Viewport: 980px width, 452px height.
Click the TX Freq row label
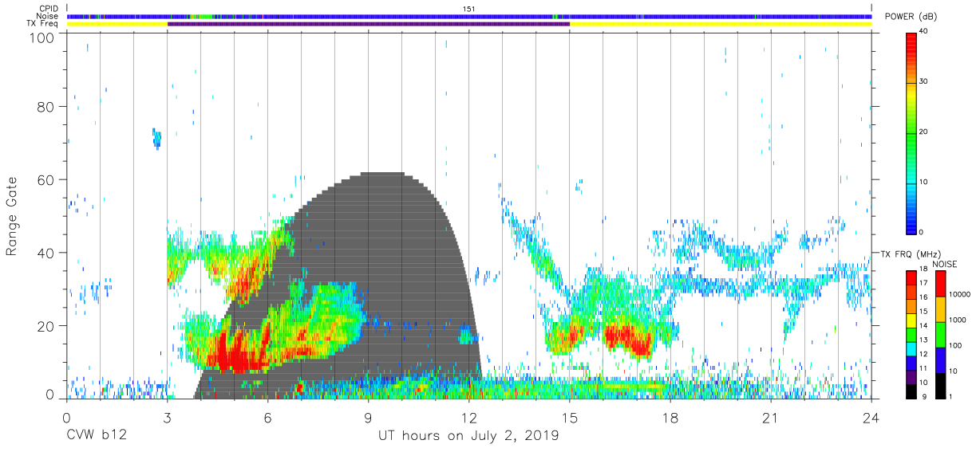click(x=44, y=24)
